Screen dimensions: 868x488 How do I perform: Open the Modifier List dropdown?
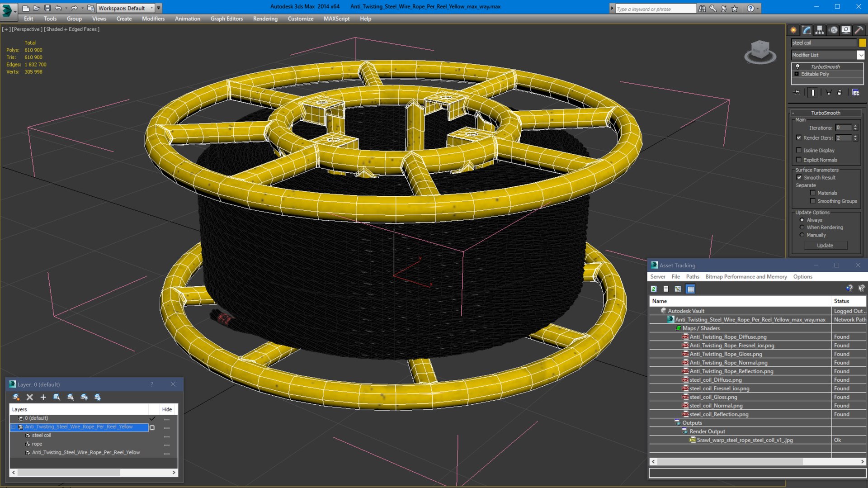point(860,55)
